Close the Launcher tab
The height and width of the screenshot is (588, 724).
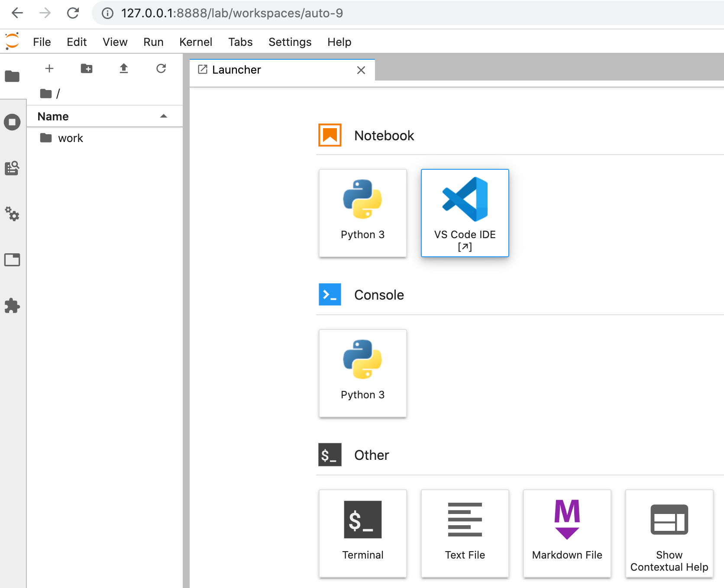pos(361,70)
